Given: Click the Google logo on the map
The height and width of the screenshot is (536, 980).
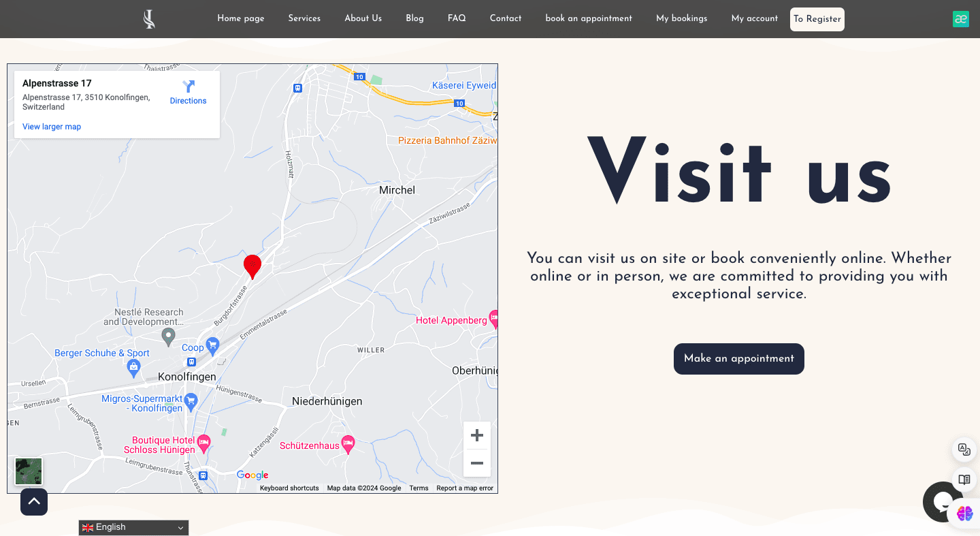Looking at the screenshot, I should click(x=252, y=475).
